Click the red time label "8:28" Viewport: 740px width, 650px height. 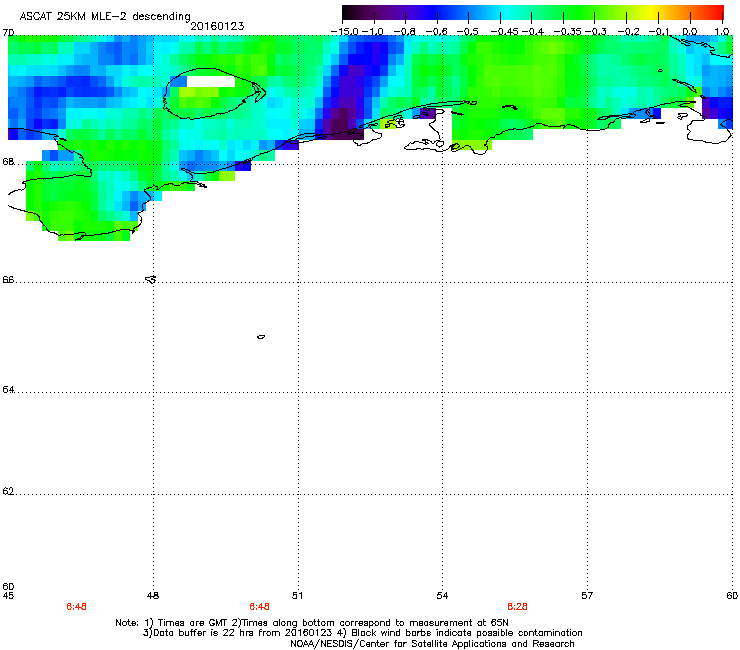tap(517, 607)
